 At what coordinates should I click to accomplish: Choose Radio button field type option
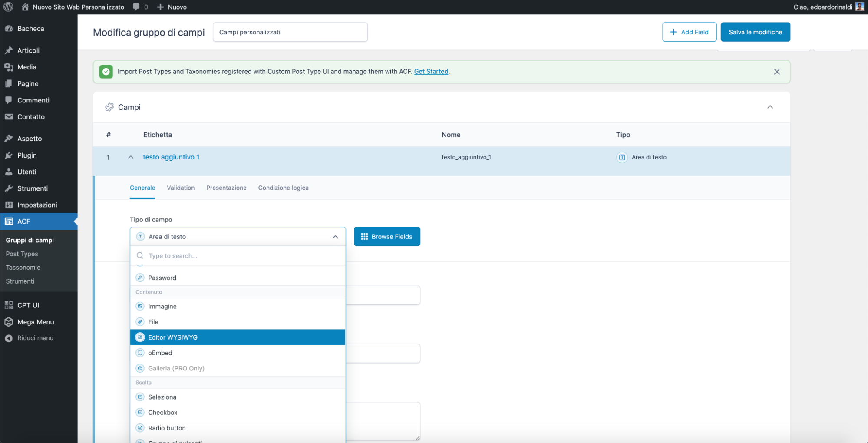(166, 428)
